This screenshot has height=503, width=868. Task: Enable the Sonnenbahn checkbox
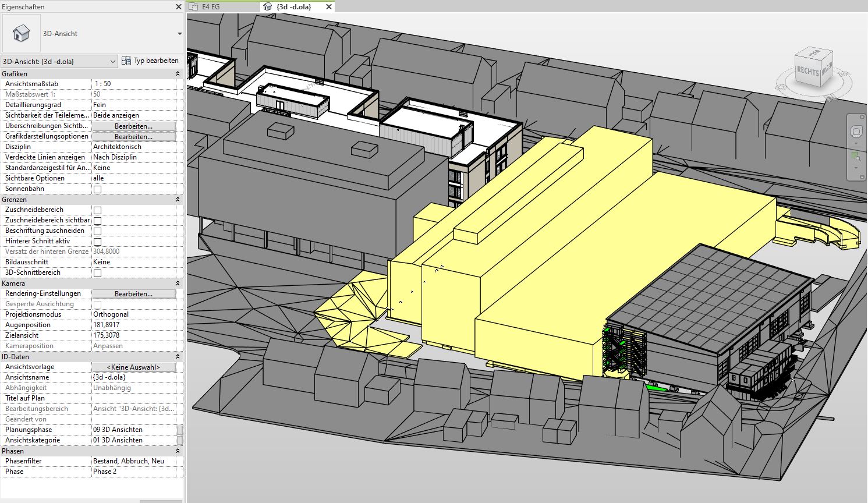(x=96, y=188)
